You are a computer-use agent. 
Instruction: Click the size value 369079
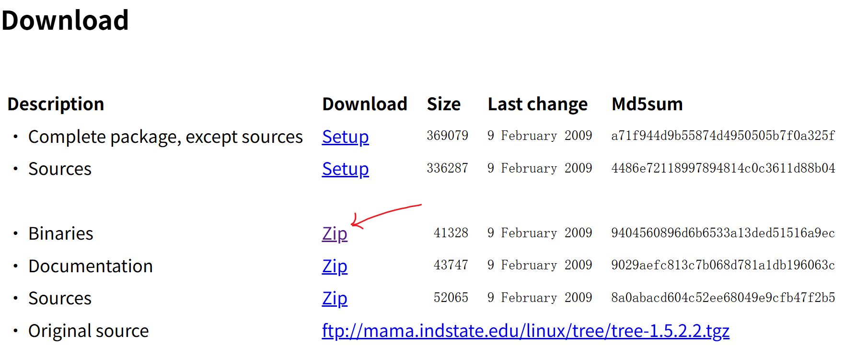pyautogui.click(x=448, y=136)
